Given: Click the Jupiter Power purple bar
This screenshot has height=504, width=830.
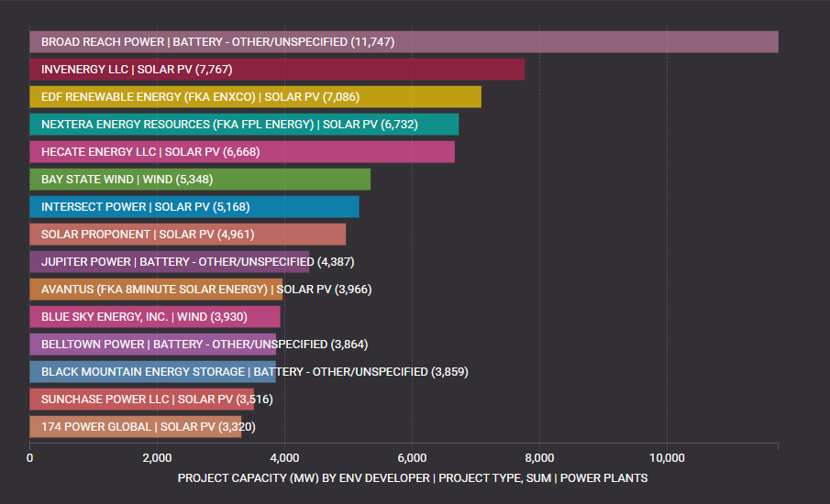Looking at the screenshot, I should coord(170,262).
